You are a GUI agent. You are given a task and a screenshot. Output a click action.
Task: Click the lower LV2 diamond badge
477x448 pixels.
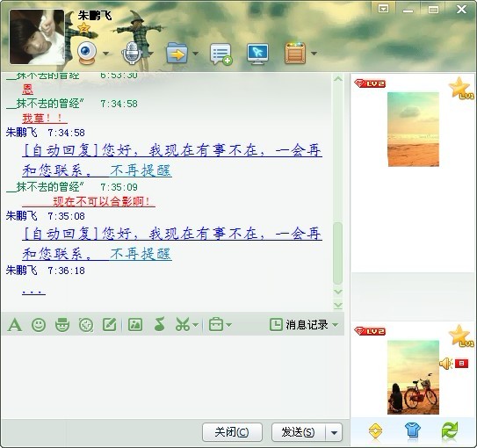point(370,331)
